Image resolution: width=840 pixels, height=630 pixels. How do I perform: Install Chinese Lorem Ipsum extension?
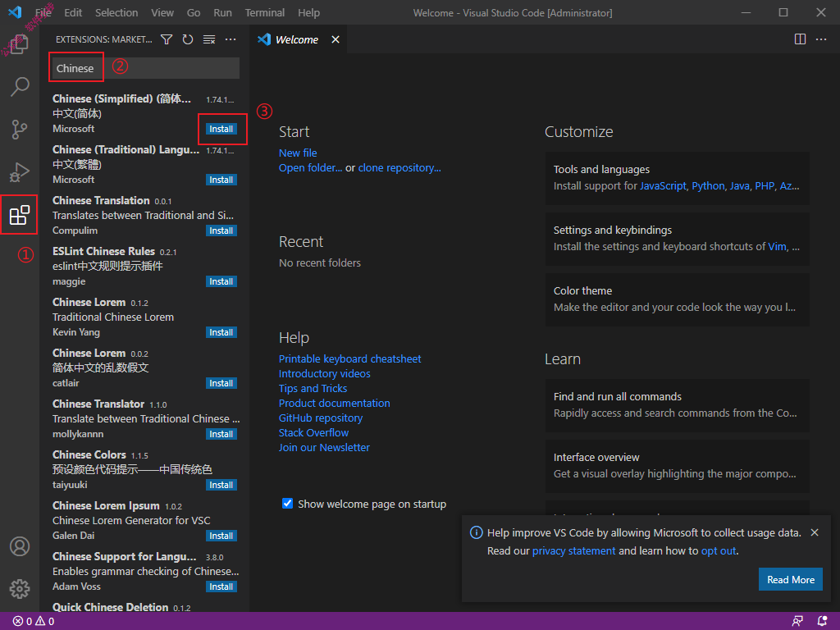click(x=221, y=536)
